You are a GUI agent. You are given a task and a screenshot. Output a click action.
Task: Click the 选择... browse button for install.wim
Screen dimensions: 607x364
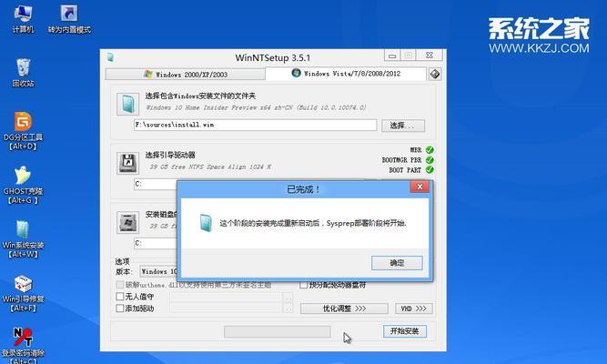tap(403, 126)
